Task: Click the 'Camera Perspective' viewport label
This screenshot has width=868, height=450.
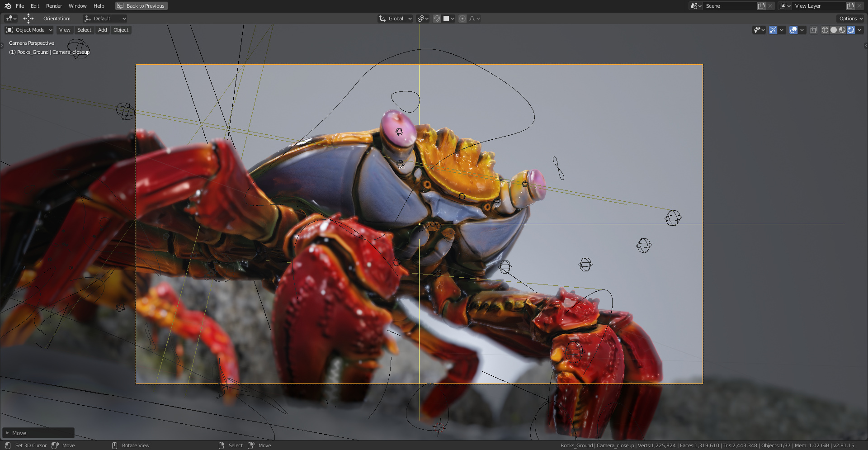Action: tap(31, 43)
